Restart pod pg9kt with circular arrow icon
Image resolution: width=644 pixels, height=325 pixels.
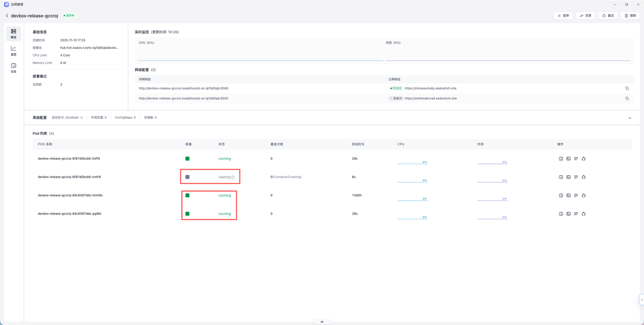click(x=584, y=214)
